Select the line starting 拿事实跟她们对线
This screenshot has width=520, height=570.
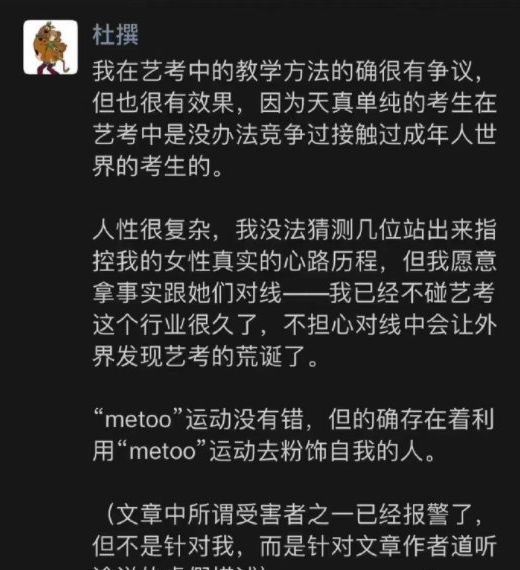pyautogui.click(x=294, y=293)
